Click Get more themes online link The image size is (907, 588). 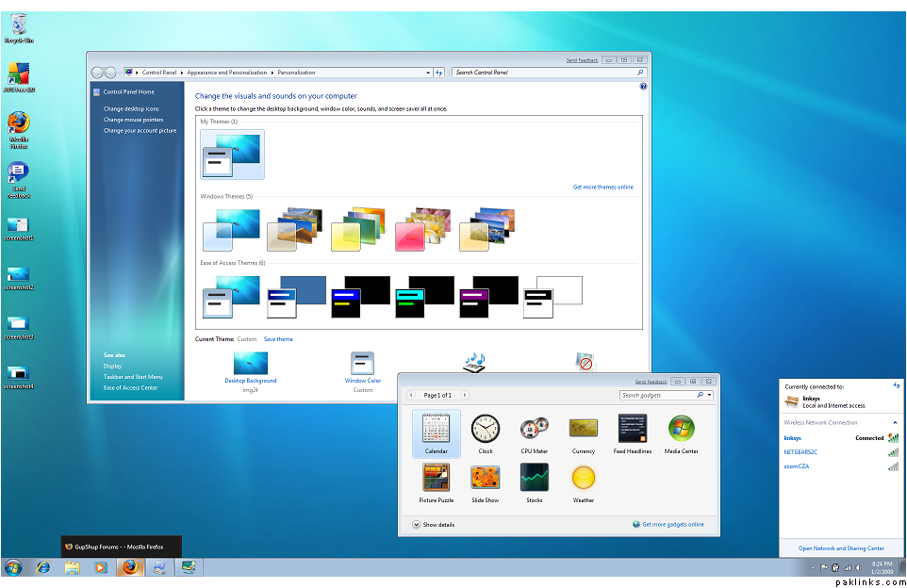point(602,188)
